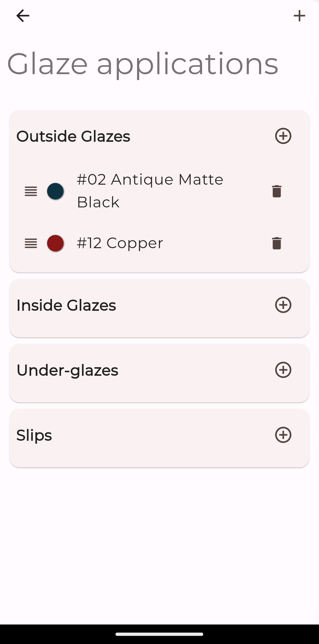
Task: Add an item to Slips
Action: tap(283, 435)
